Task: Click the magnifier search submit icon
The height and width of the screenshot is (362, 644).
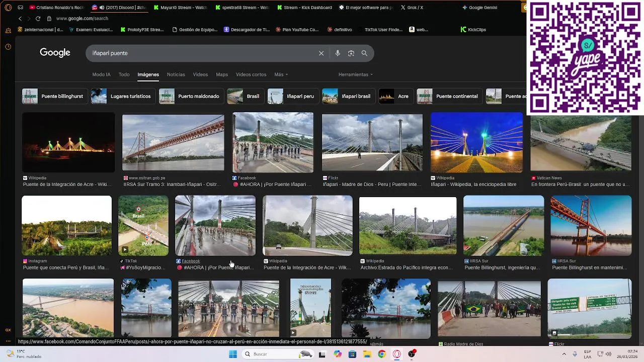Action: (x=364, y=53)
